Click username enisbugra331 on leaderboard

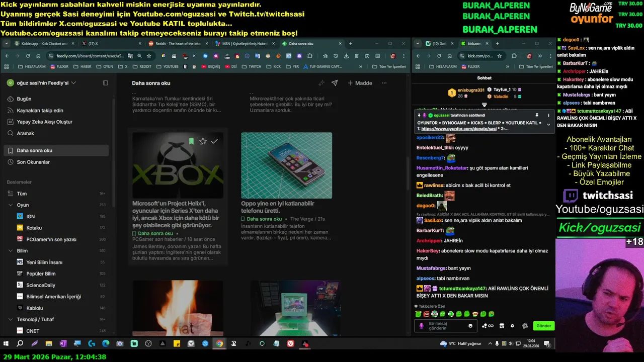[471, 90]
